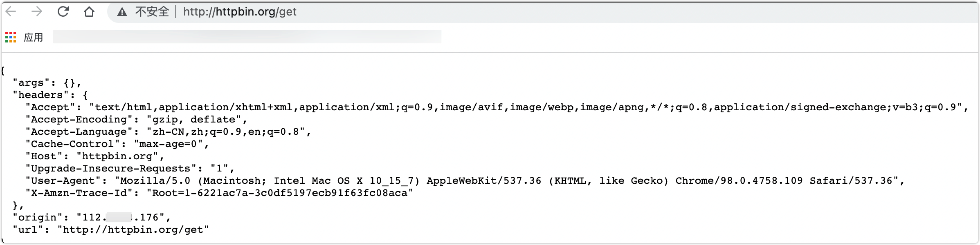The image size is (980, 245).
Task: Focus the address bar URL httpbin.org/get
Action: (240, 12)
